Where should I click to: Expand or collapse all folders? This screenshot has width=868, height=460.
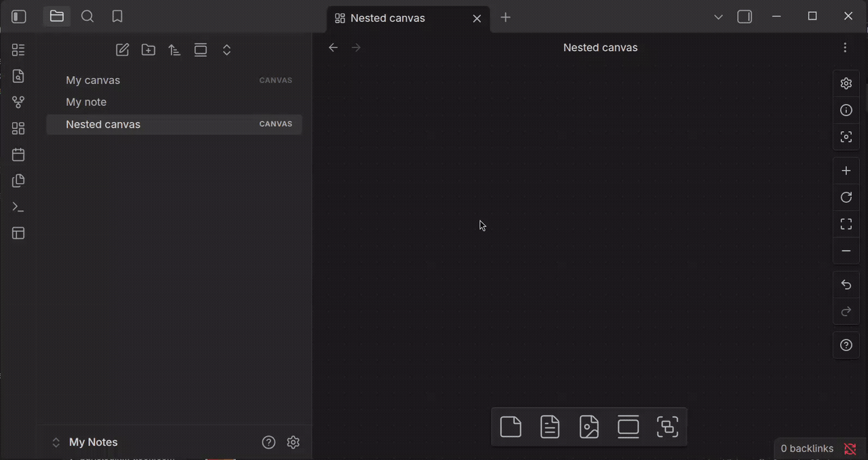tap(227, 50)
